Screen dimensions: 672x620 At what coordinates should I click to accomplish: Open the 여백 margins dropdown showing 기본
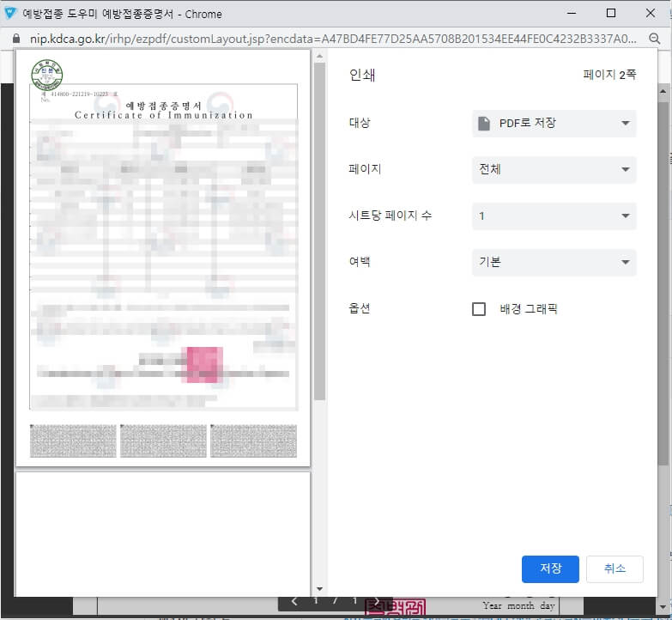[x=554, y=262]
